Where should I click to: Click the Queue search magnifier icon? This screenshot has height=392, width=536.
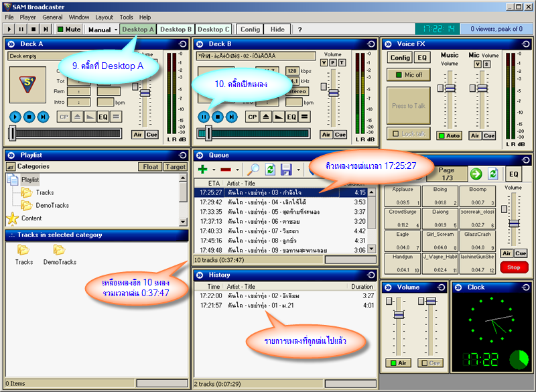click(253, 169)
